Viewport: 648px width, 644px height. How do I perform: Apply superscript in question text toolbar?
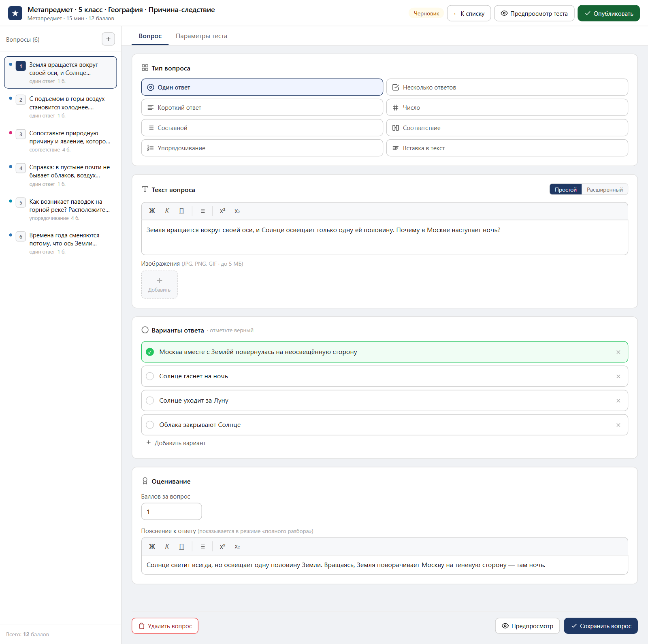(x=222, y=211)
